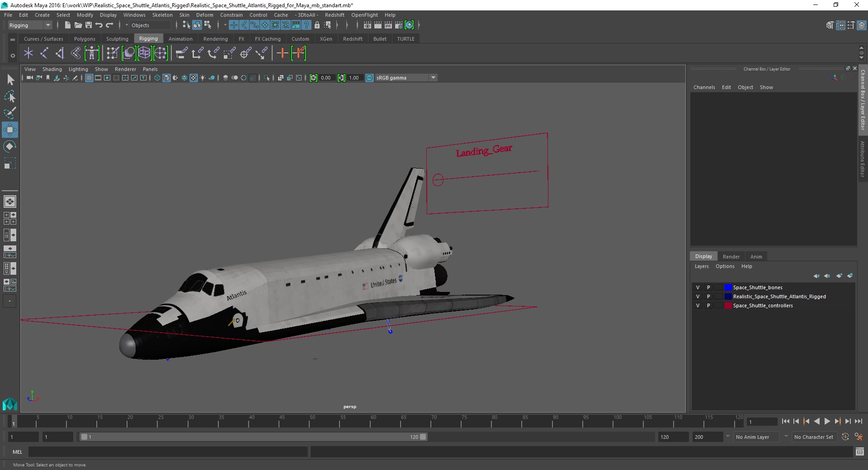Toggle visibility V of Space_Shuttle_controllers layer
The height and width of the screenshot is (470, 868).
(698, 305)
